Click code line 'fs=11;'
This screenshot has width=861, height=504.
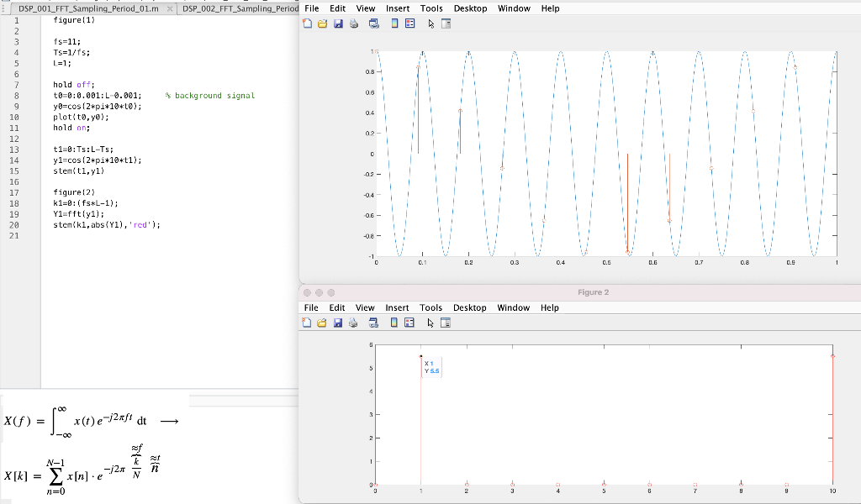point(67,42)
